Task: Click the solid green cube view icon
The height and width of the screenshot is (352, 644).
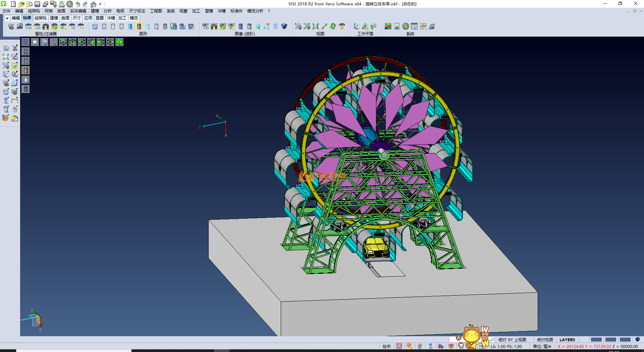Action: click(x=119, y=42)
